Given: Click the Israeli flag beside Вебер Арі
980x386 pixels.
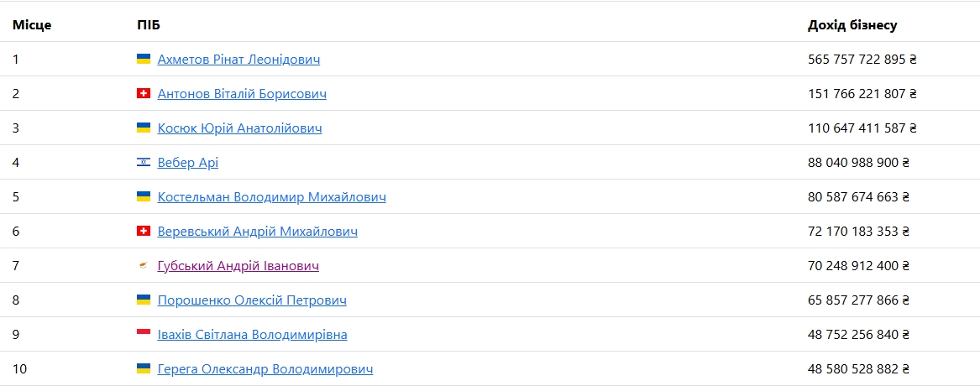Looking at the screenshot, I should coord(144,163).
